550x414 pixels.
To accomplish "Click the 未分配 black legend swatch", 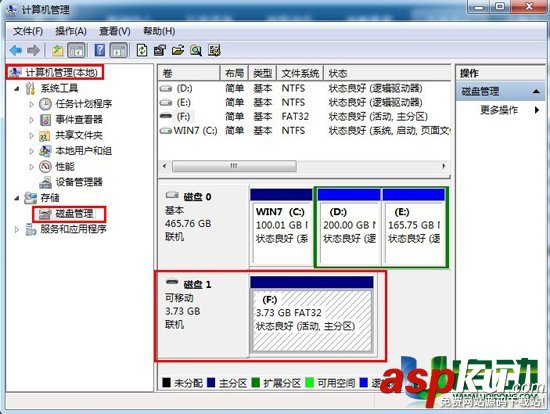I will [x=167, y=382].
